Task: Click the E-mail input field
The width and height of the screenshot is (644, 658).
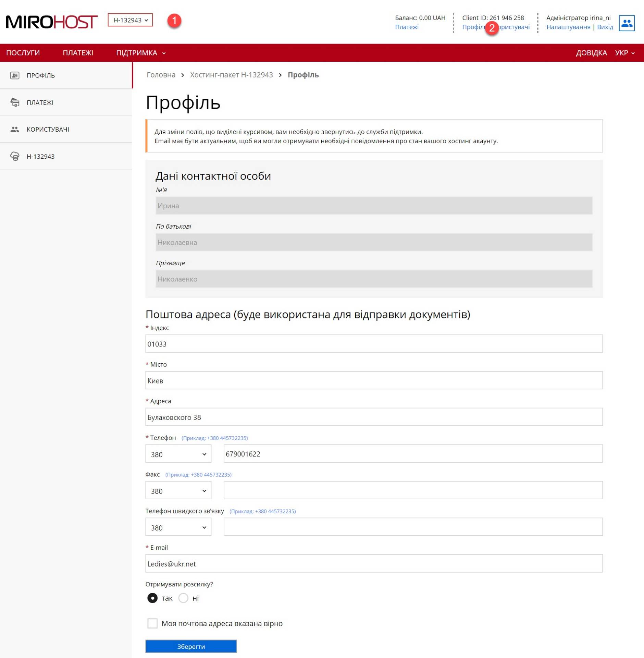Action: (x=374, y=563)
